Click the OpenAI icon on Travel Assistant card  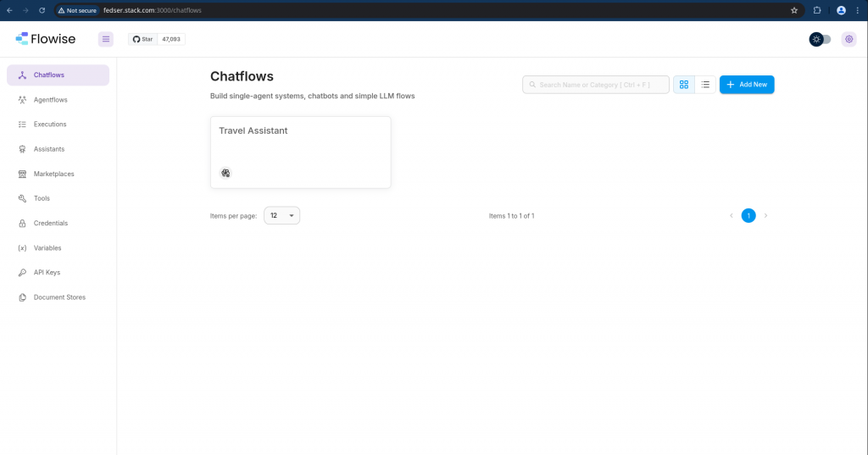click(x=225, y=173)
